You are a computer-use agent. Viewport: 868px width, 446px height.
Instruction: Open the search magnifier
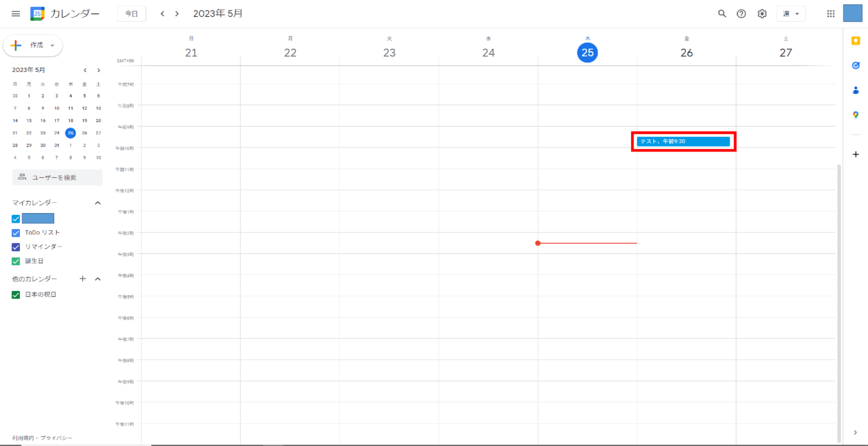point(722,14)
